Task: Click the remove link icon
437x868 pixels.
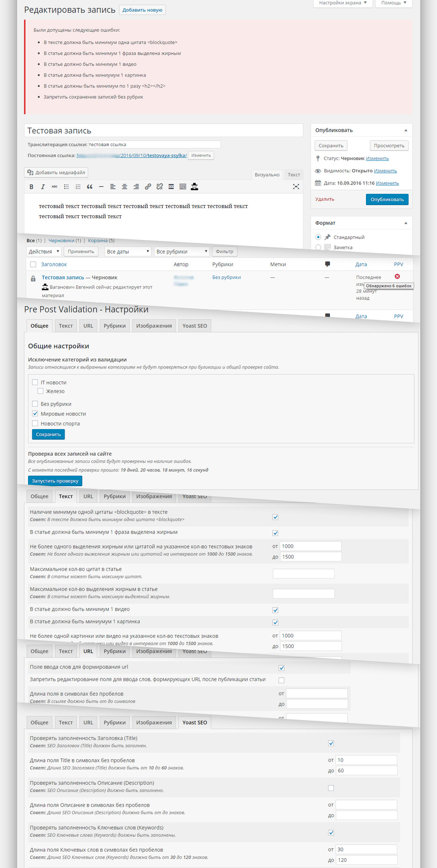Action: pyautogui.click(x=159, y=187)
